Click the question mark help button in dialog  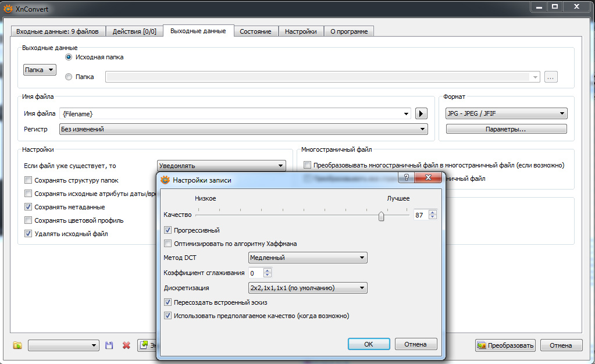406,179
